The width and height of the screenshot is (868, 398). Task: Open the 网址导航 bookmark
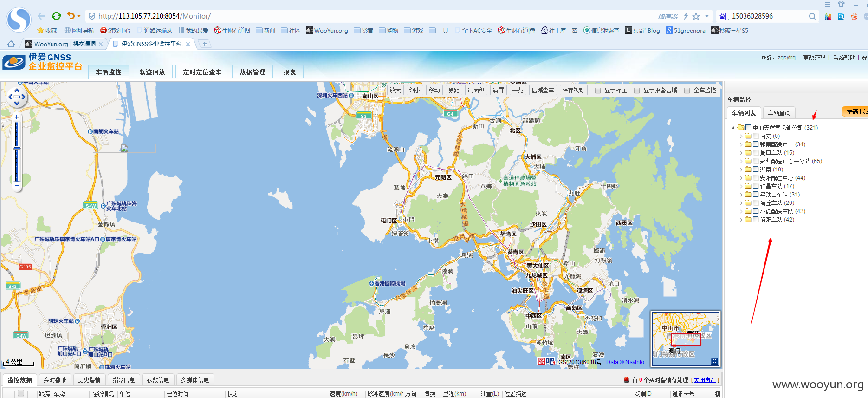click(79, 30)
